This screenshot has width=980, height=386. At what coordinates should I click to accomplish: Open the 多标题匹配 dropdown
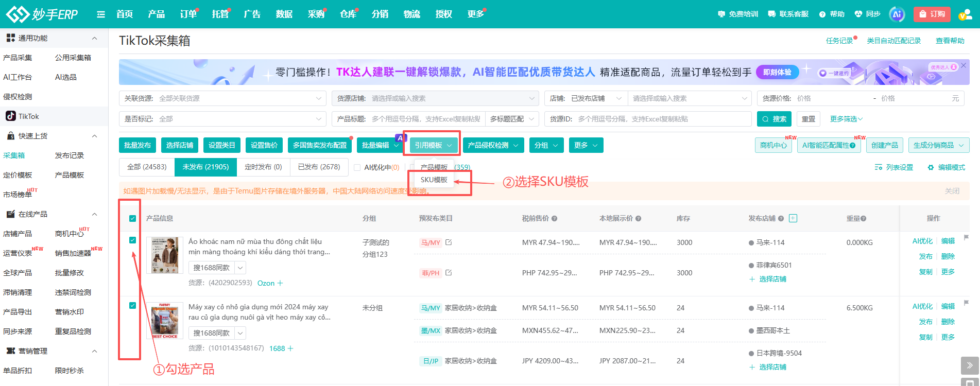point(512,119)
